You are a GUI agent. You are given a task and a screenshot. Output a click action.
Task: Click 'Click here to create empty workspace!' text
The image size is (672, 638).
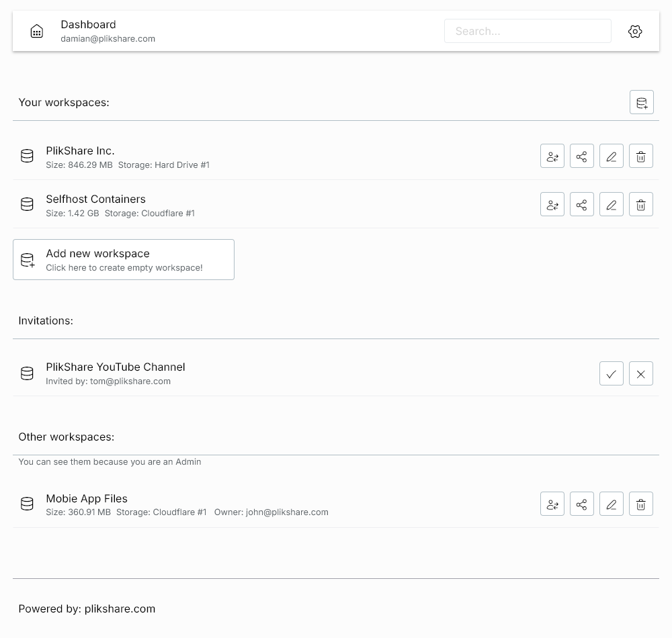(x=124, y=267)
